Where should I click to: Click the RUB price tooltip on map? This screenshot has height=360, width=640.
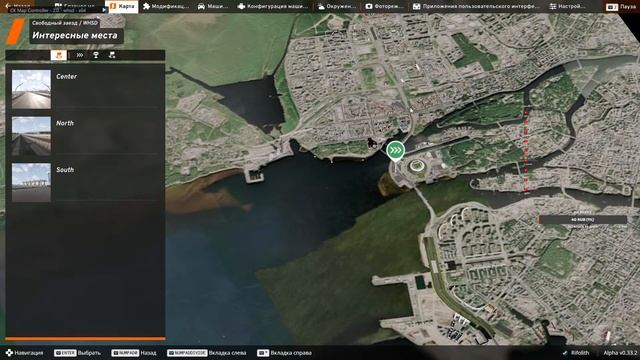coord(582,220)
